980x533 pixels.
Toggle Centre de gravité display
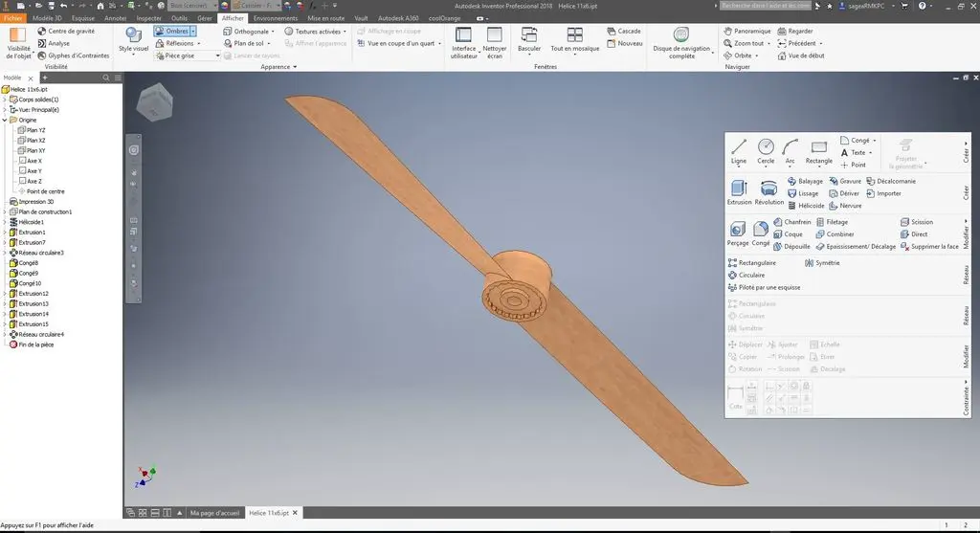(66, 31)
